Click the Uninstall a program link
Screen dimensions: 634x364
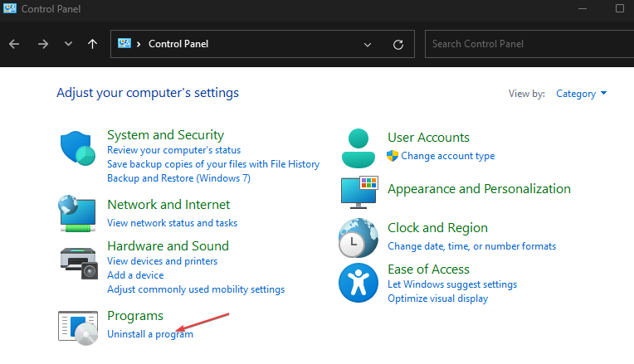click(149, 334)
